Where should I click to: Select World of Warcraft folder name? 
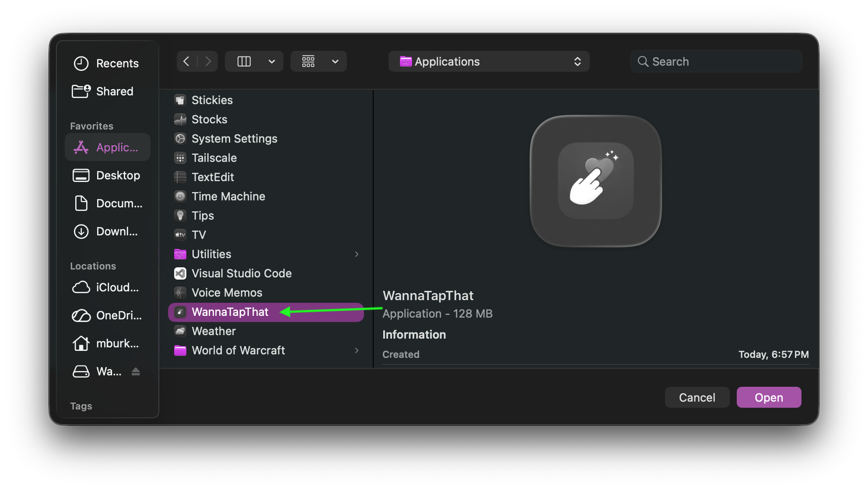pyautogui.click(x=238, y=350)
